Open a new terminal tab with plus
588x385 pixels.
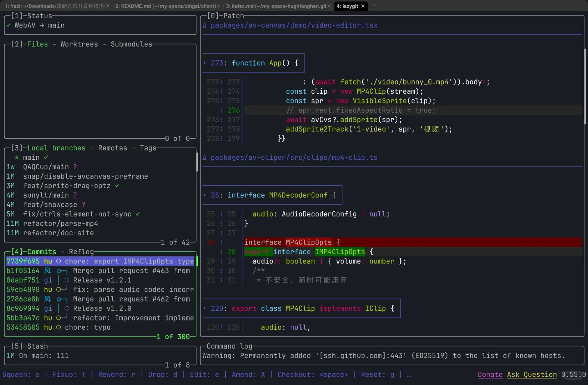point(374,6)
